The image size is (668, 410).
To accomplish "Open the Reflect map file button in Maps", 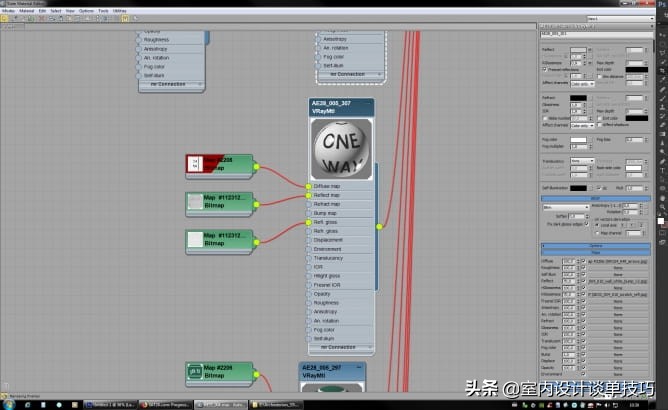I will 618,281.
